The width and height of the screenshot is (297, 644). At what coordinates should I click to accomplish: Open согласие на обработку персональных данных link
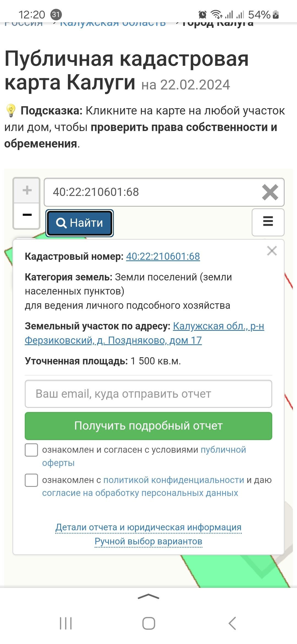[140, 493]
